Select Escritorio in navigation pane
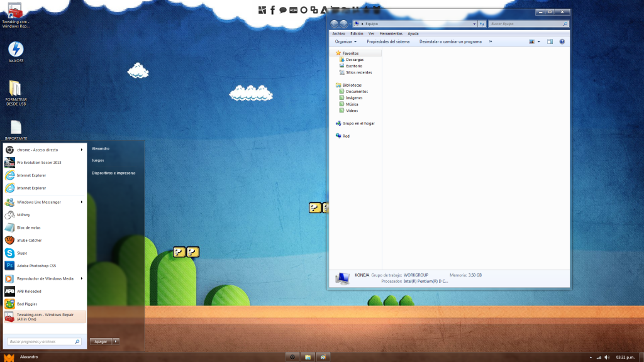Viewport: 644px width, 362px height. coord(350,66)
